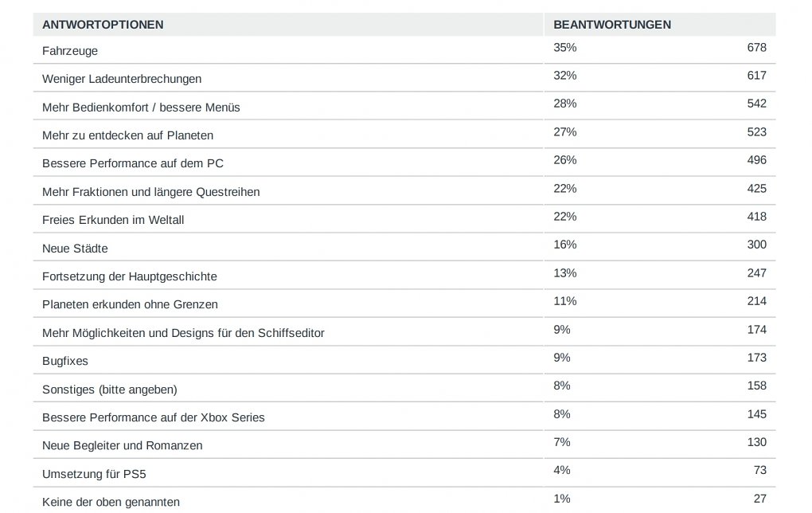Select the Fahrzeuge row label
Image resolution: width=812 pixels, height=513 pixels.
tap(70, 51)
